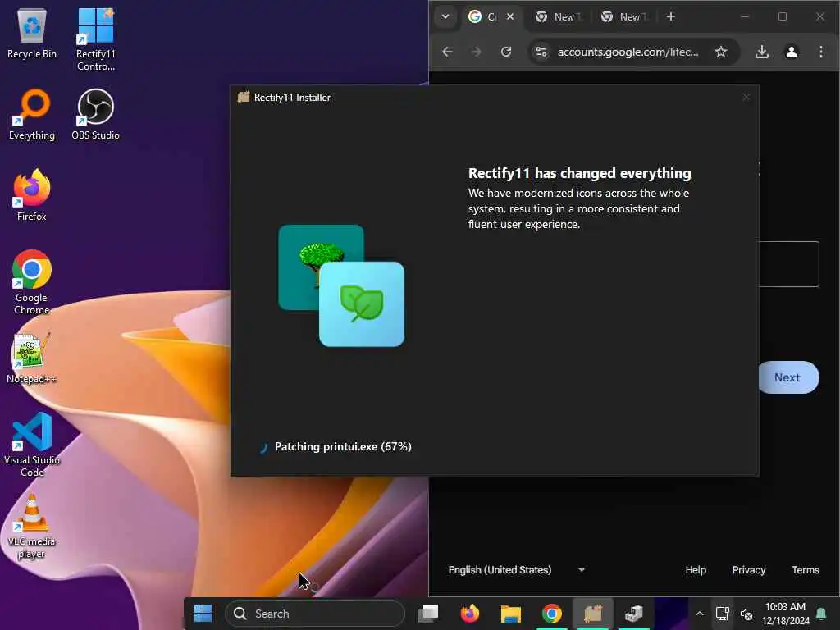Open Chrome three-dot menu
Image resolution: width=840 pixels, height=630 pixels.
pos(820,52)
